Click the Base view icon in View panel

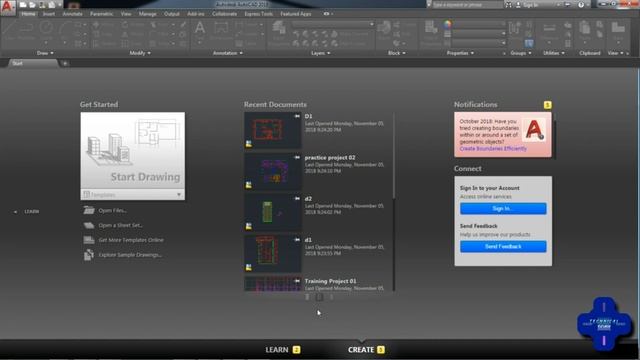point(618,31)
